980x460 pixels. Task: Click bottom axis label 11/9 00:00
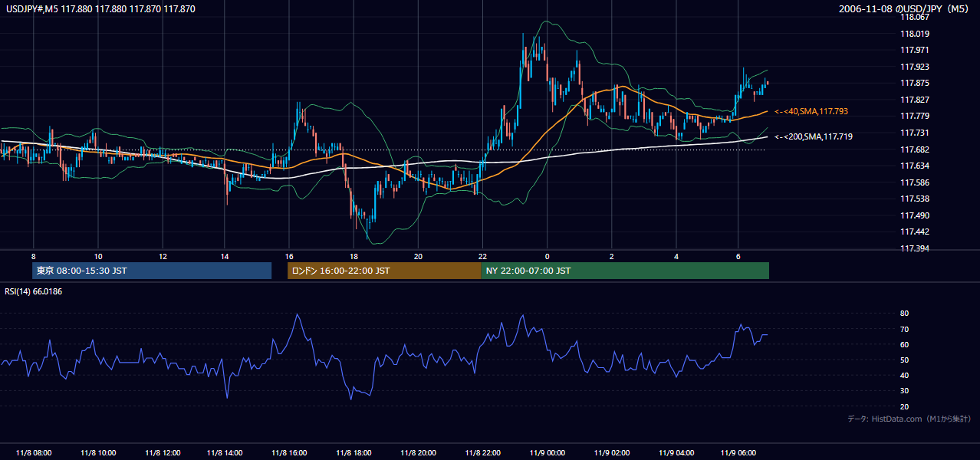point(547,453)
